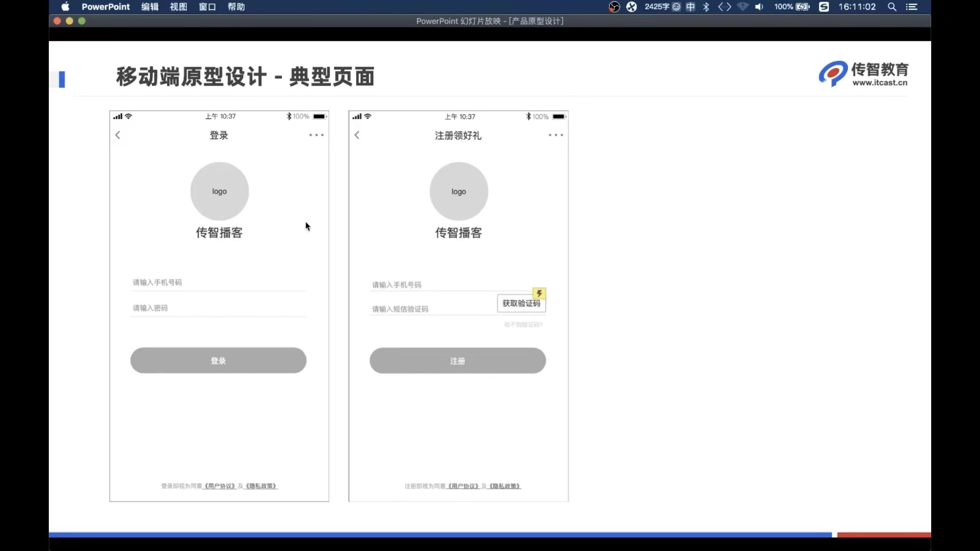
Task: Open three-dot menu on login screen
Action: [316, 135]
